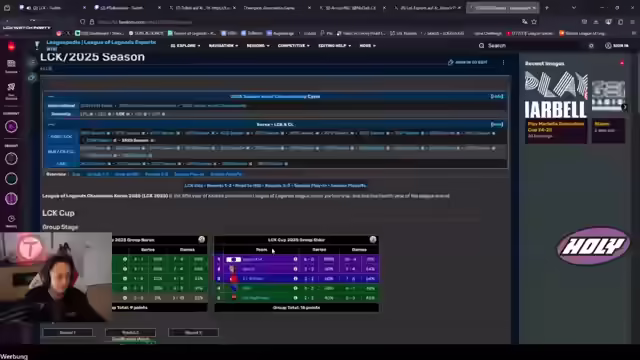Close the first browser tab

(84, 8)
